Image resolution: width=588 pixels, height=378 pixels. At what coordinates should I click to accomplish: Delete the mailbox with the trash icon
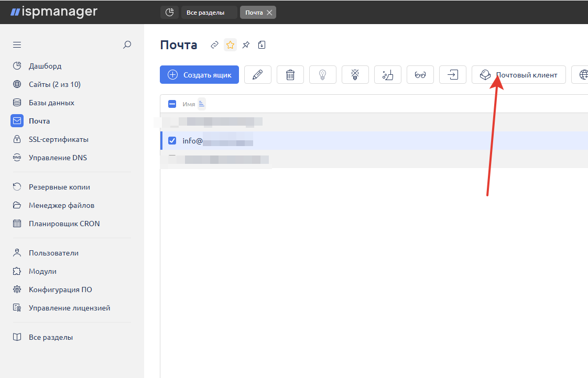click(290, 74)
